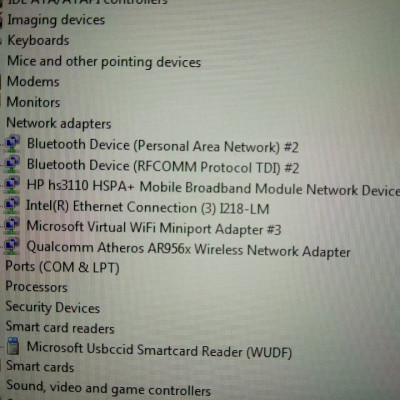The width and height of the screenshot is (400, 400).
Task: Select the Imaging devices category
Action: click(56, 20)
